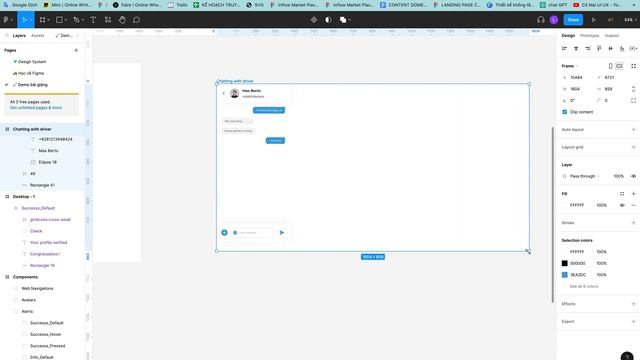Open Trello browser tab
This screenshot has width=640, height=360.
click(x=178, y=5)
